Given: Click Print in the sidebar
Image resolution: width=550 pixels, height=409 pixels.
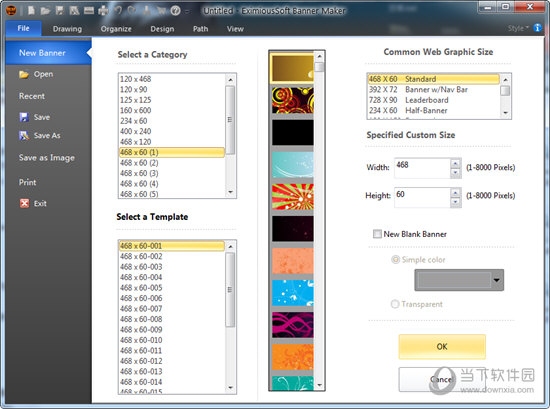Looking at the screenshot, I should click(27, 182).
